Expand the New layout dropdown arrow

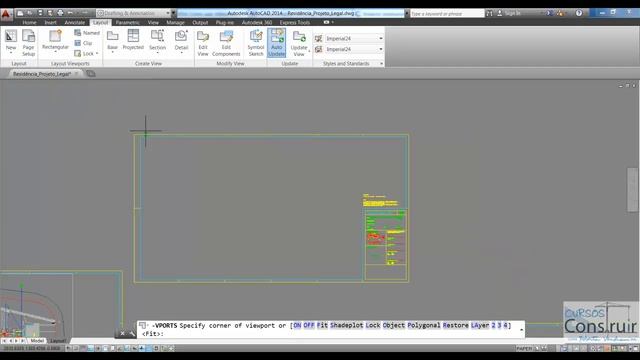point(11,53)
